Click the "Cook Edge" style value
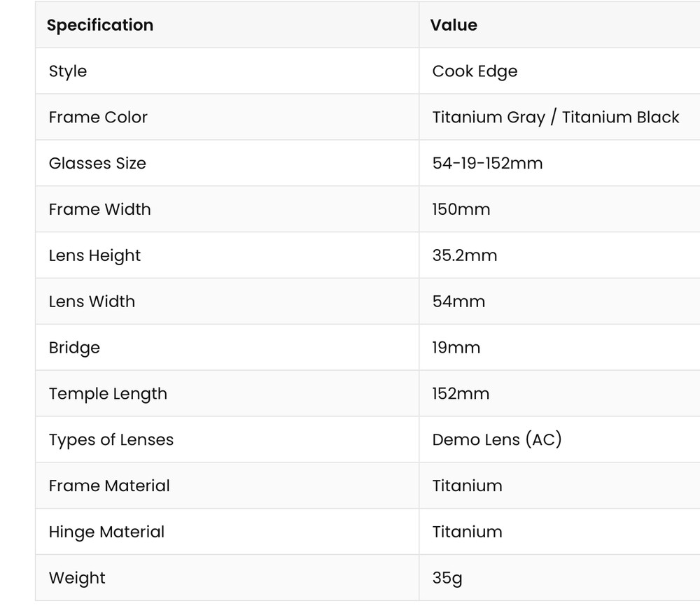 point(475,71)
